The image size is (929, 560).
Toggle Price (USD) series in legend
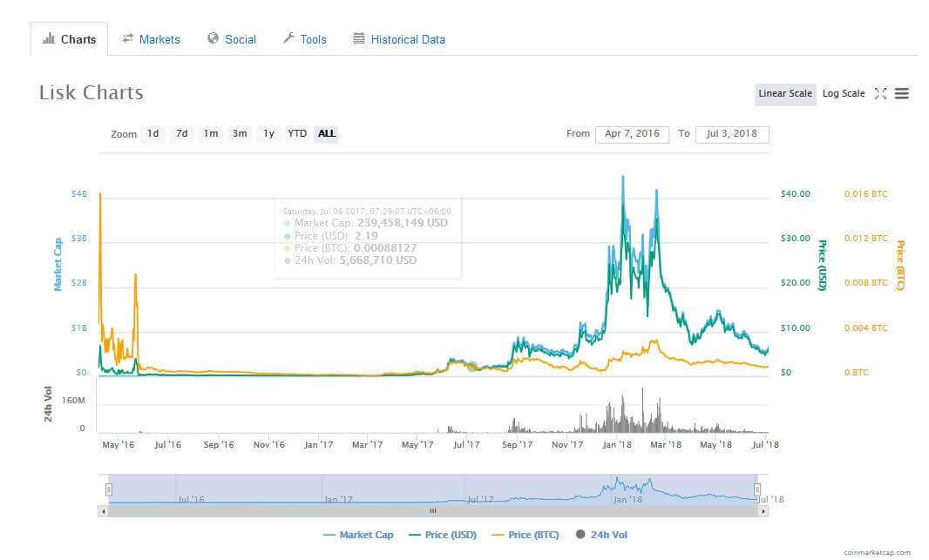pyautogui.click(x=444, y=535)
